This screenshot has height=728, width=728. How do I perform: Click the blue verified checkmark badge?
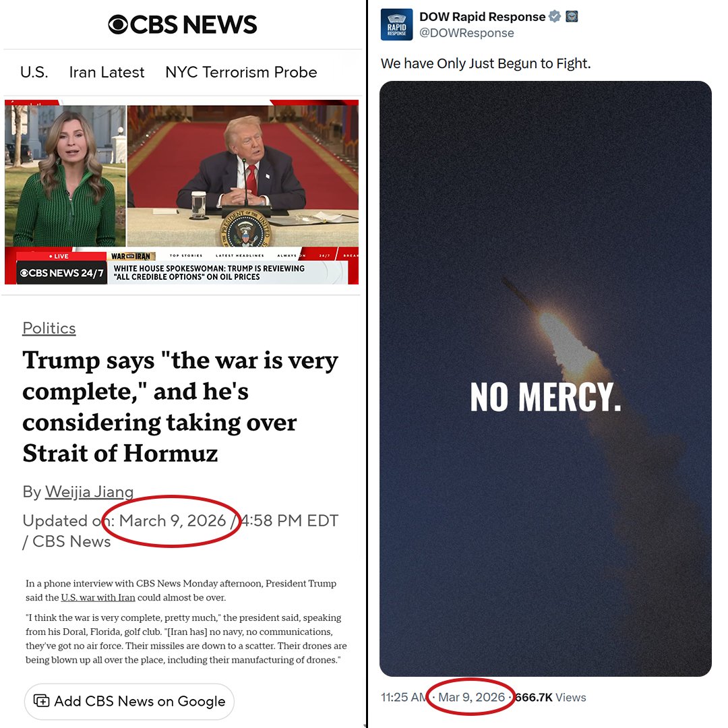click(554, 17)
